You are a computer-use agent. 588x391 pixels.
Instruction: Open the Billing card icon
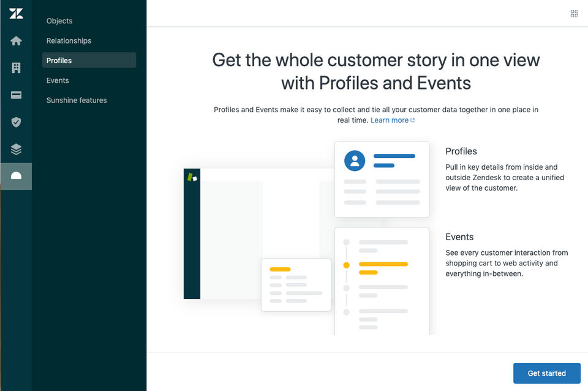tap(16, 95)
